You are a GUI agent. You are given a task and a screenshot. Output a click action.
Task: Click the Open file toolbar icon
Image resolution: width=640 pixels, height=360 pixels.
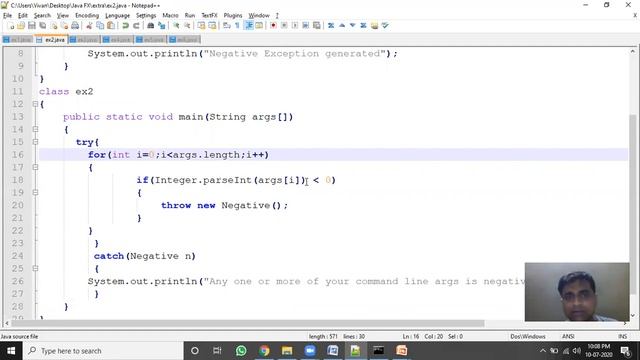(x=21, y=26)
